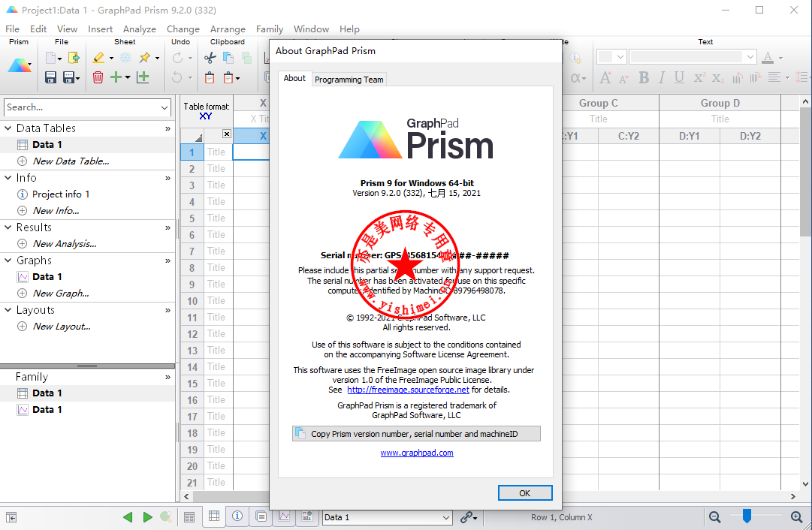Open the Prism logo menu in the toolbar
The image size is (812, 530).
(x=20, y=65)
